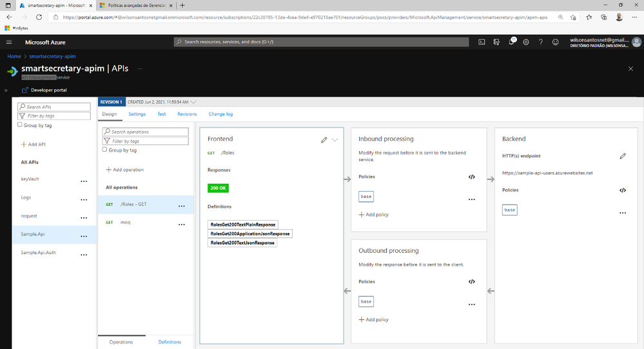
Task: Open the ellipsis menu for Outbound base policy
Action: tap(471, 304)
